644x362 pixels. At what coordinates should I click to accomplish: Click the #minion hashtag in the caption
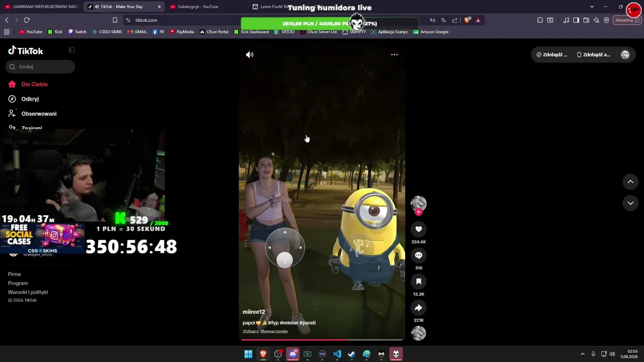[289, 323]
